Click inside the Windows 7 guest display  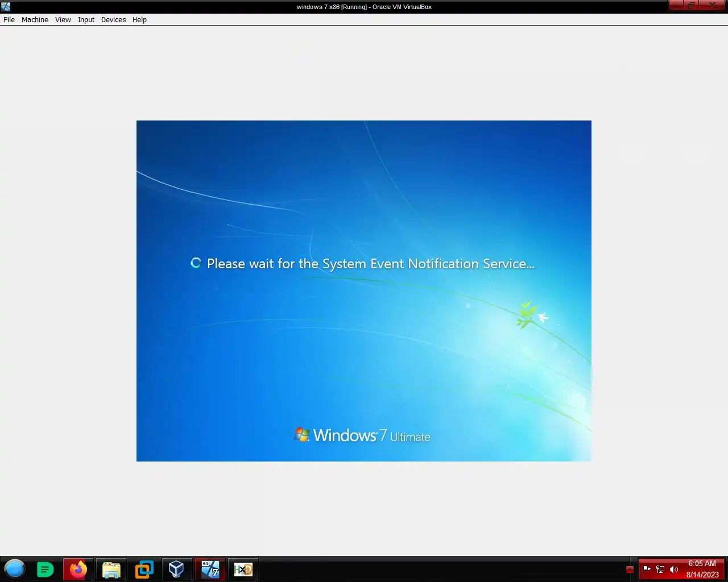click(364, 291)
